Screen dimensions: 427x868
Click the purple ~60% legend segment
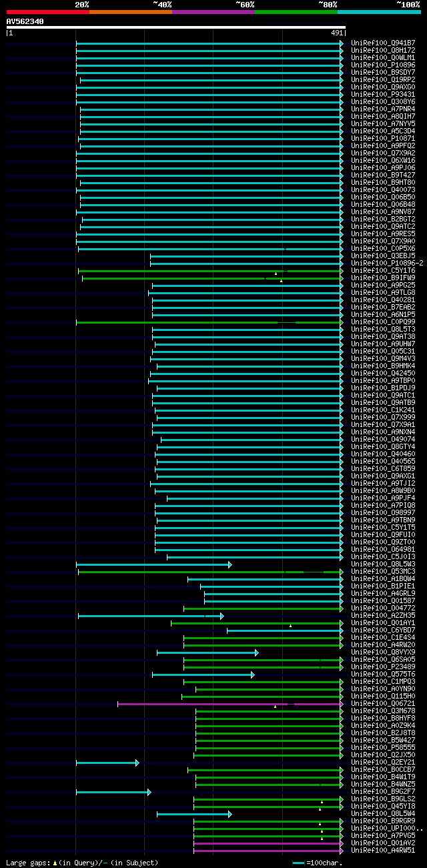tap(213, 12)
